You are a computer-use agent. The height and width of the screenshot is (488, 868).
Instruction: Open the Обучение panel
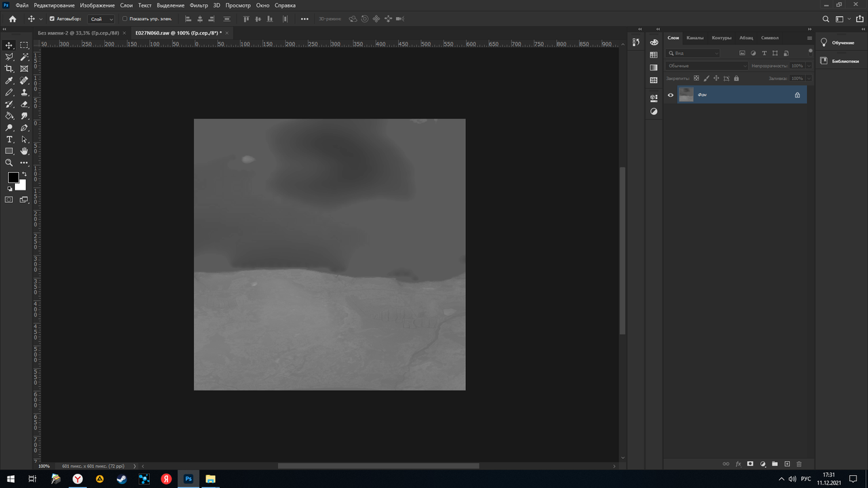click(x=843, y=43)
